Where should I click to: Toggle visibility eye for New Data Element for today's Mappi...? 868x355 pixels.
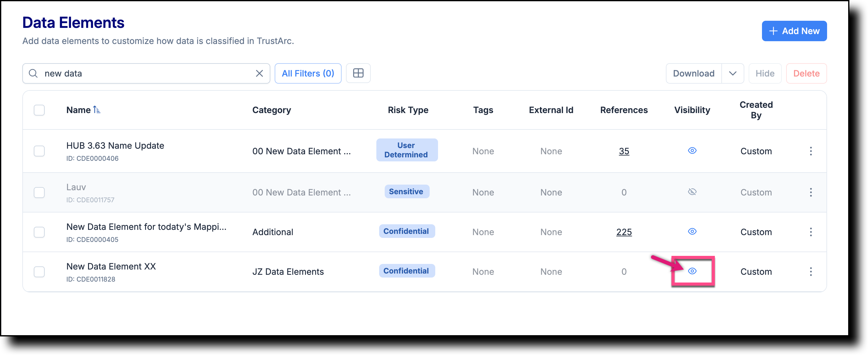coord(692,231)
